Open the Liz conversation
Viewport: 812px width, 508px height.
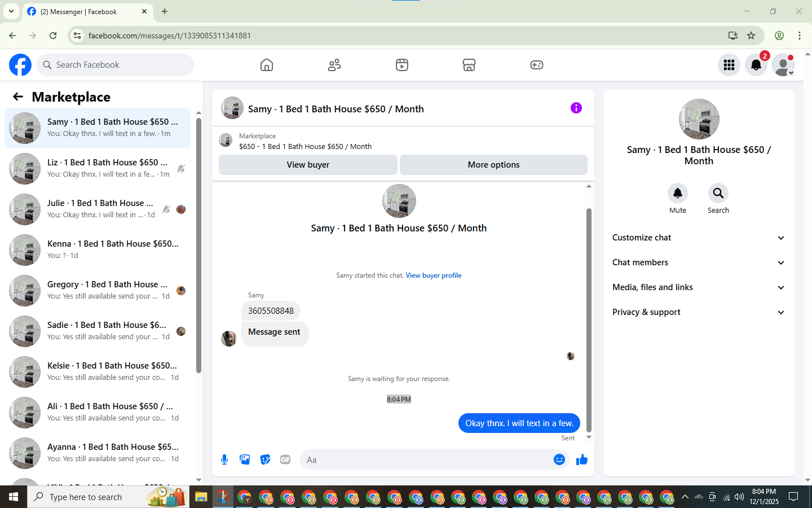97,169
